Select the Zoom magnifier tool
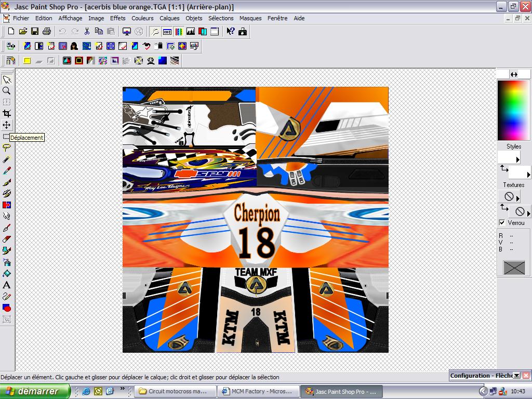 [7, 91]
